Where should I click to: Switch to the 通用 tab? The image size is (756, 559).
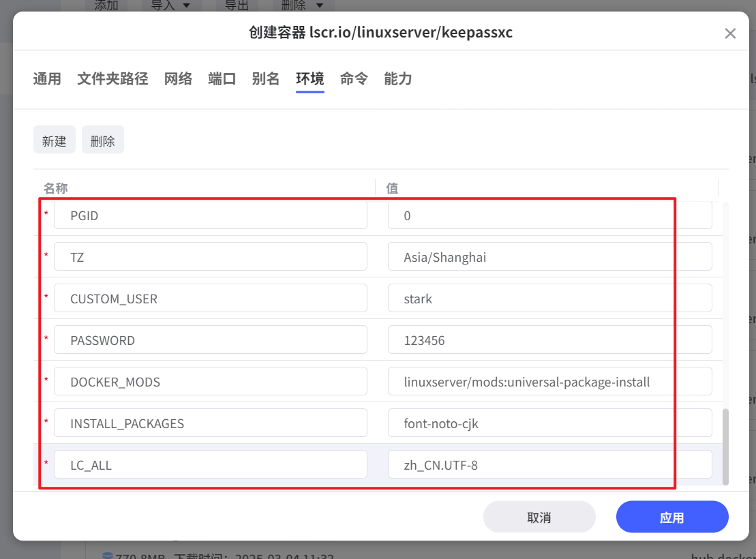click(47, 78)
